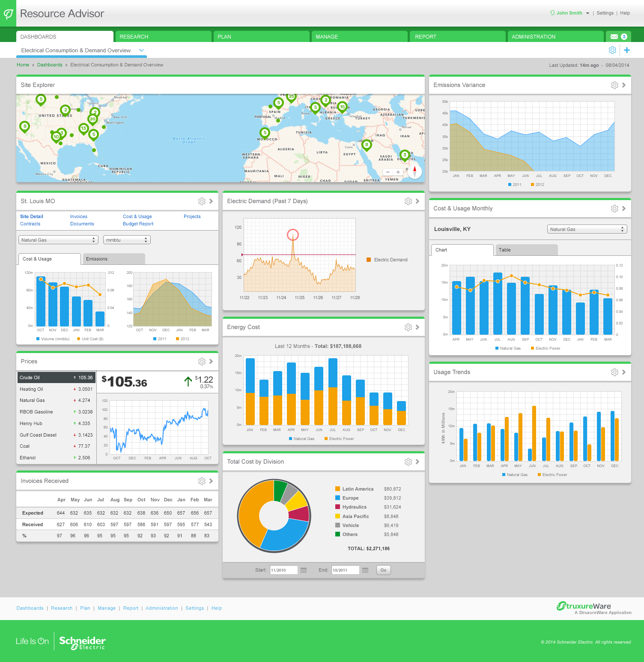Viewport: 644px width, 662px height.
Task: Click the Resource Advisor leaf logo
Action: [8, 14]
